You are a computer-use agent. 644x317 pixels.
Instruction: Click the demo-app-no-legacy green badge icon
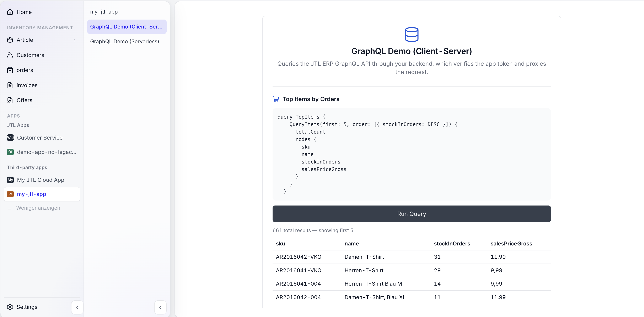click(x=10, y=152)
